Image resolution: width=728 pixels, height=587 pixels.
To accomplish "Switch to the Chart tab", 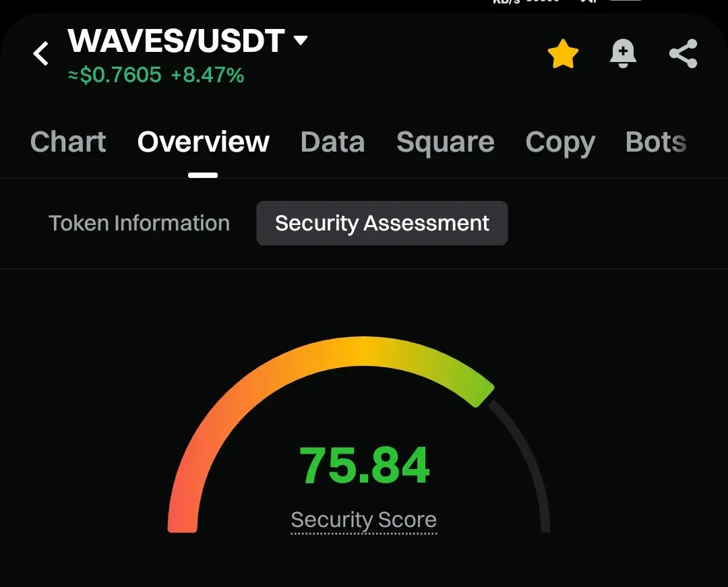I will point(68,142).
